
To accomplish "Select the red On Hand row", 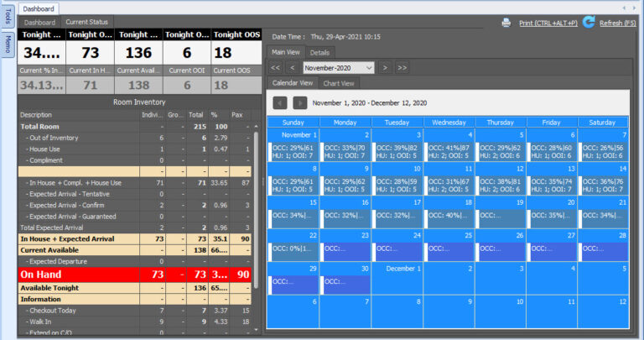I will [134, 275].
